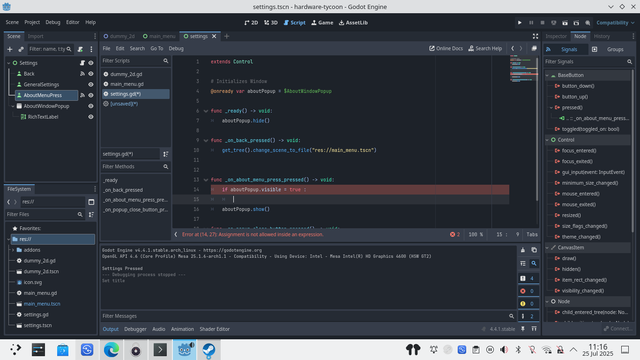The width and height of the screenshot is (640, 360).
Task: Toggle alphabetical sorting of methods
Action: point(166,154)
